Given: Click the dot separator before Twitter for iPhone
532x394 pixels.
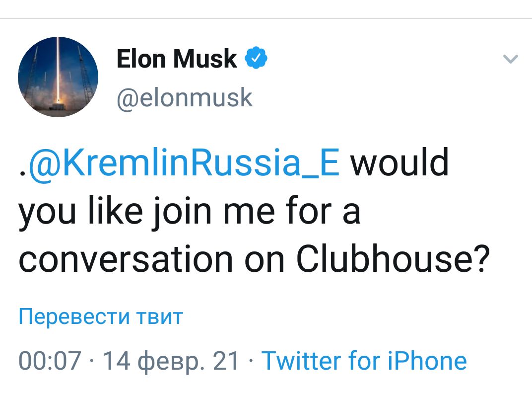Looking at the screenshot, I should (x=251, y=361).
